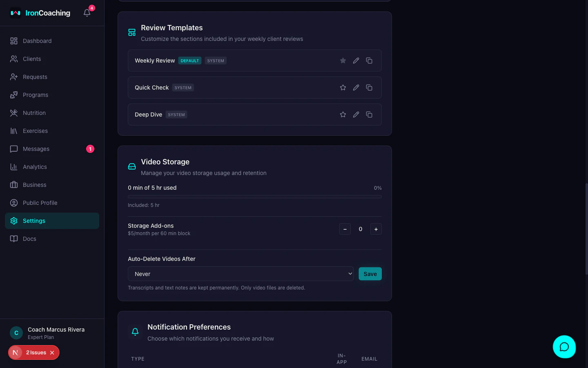Viewport: 588px width, 368px height.
Task: Navigate to Public Profile
Action: (39, 203)
